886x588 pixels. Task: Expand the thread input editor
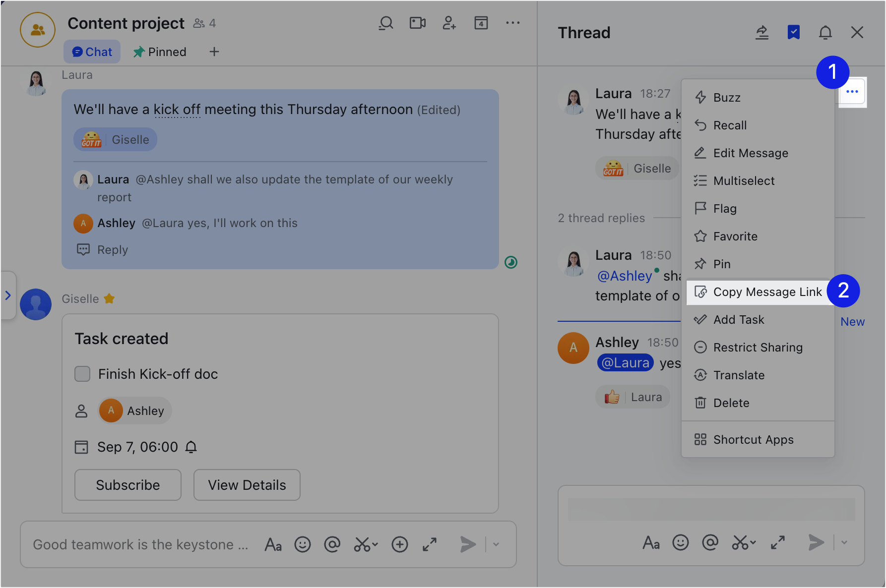point(778,542)
